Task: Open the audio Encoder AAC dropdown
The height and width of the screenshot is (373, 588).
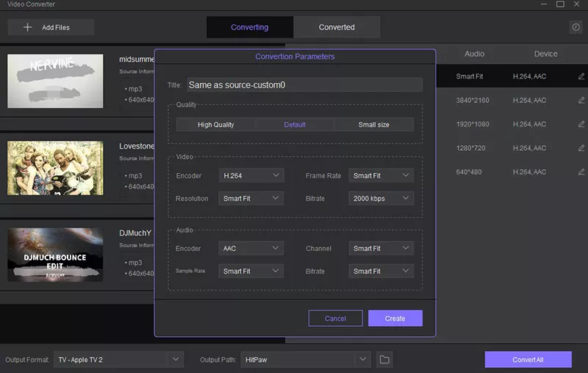Action: 251,249
